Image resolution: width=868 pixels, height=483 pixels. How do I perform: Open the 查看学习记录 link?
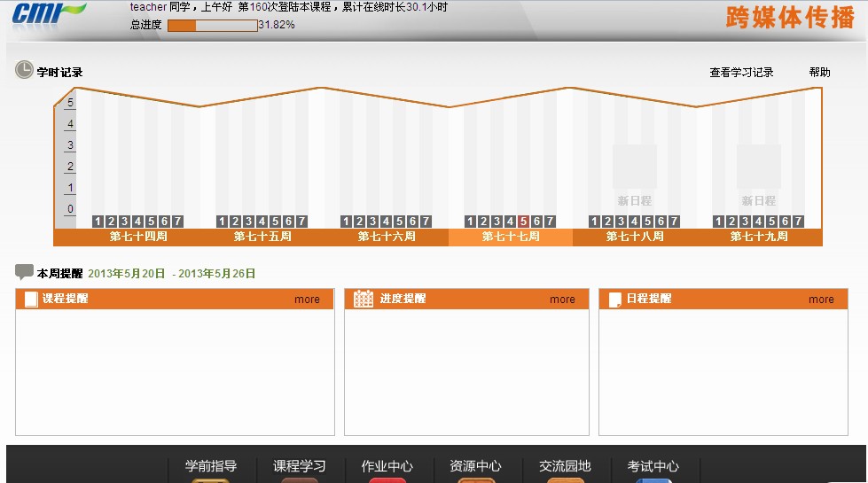point(741,73)
